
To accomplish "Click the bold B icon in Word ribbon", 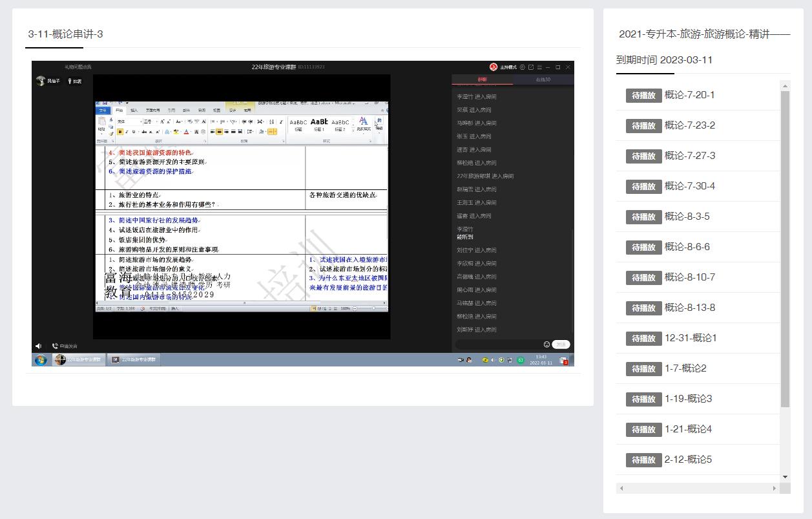I will click(120, 132).
